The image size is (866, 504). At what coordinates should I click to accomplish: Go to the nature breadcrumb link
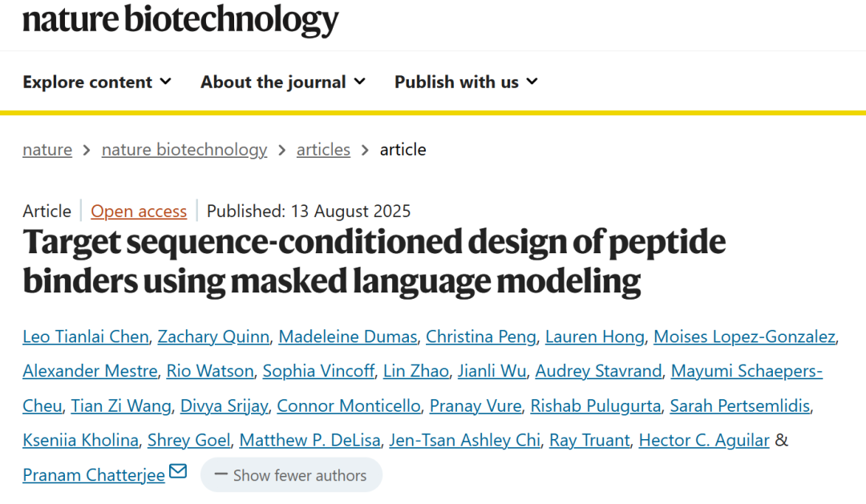coord(47,150)
